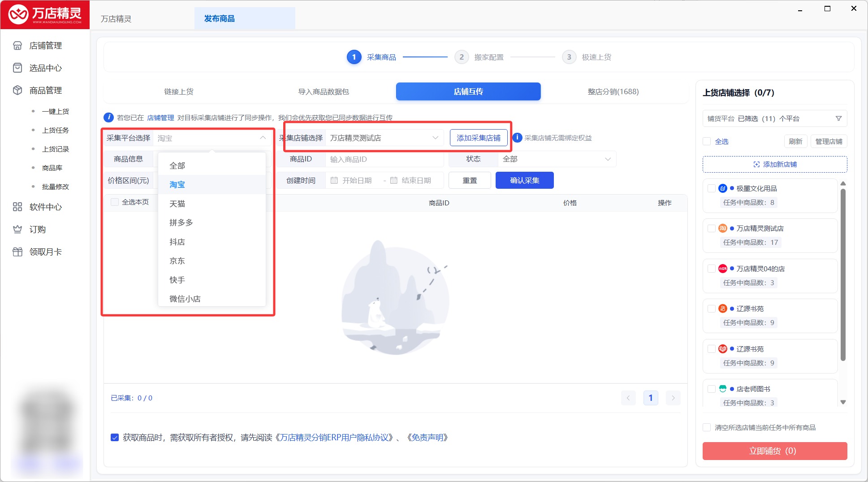Toggle 清空所选店铺当前任务中所有商品 checkbox

coord(707,427)
